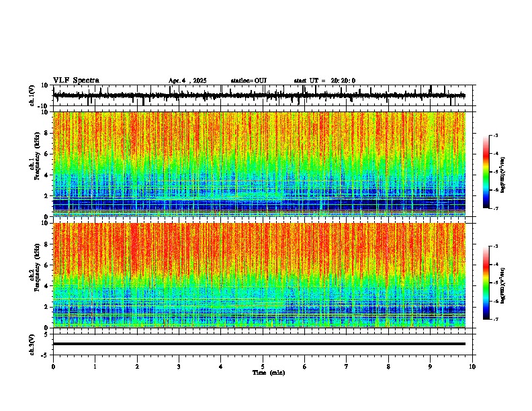Click the "Time (min)" axis title
The image size is (532, 411).
click(269, 373)
